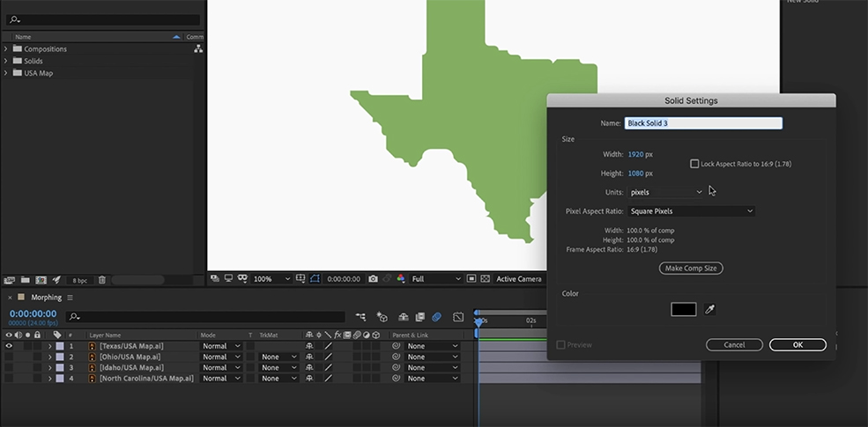Expand the Compositions folder
The width and height of the screenshot is (868, 427).
(x=6, y=48)
